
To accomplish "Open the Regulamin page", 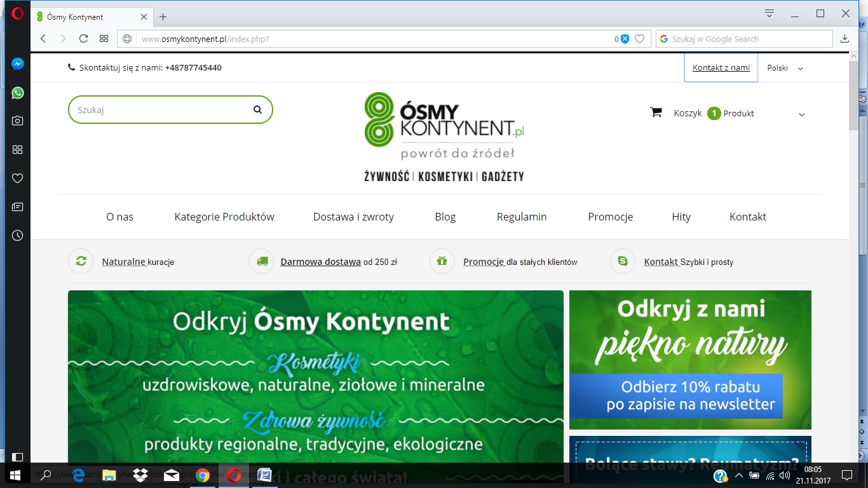I will (x=522, y=217).
